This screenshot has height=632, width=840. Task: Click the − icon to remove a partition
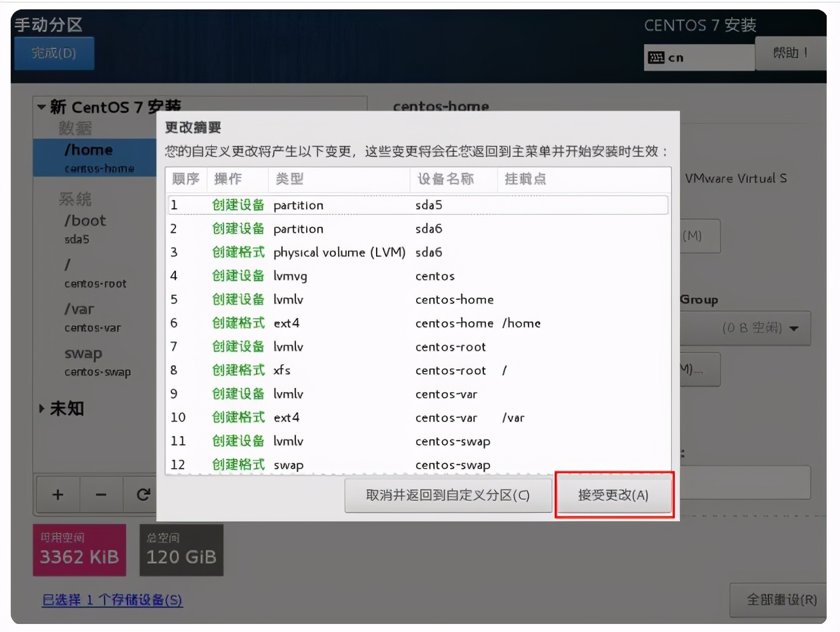point(97,495)
